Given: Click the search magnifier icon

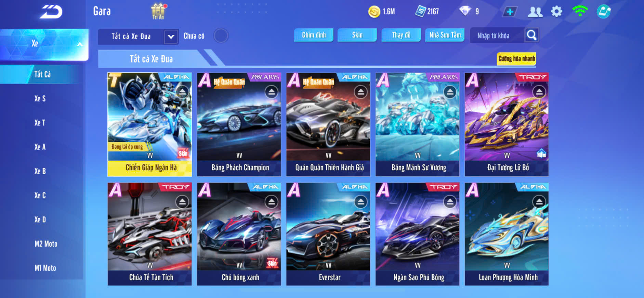Looking at the screenshot, I should [531, 35].
